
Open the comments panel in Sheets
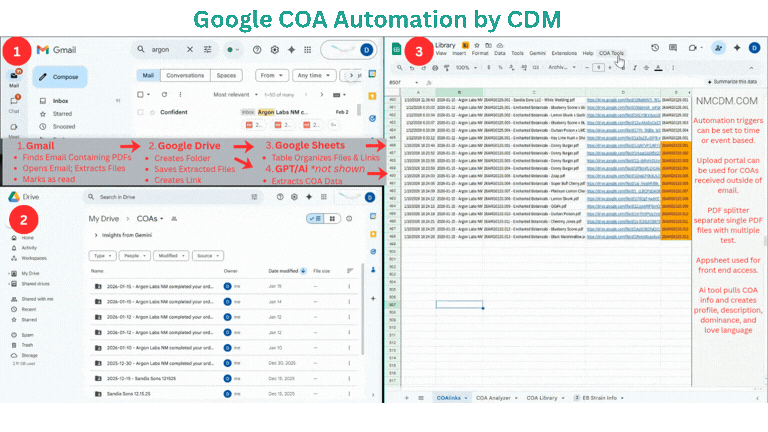click(x=673, y=48)
